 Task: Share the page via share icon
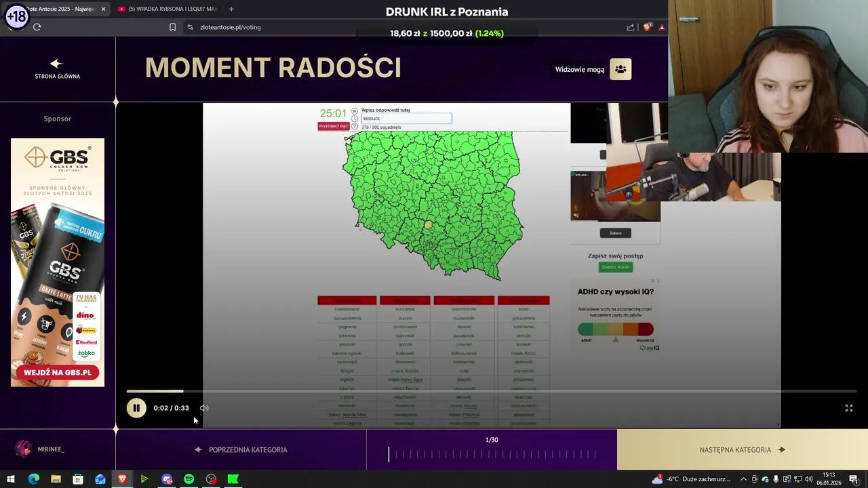pyautogui.click(x=631, y=27)
